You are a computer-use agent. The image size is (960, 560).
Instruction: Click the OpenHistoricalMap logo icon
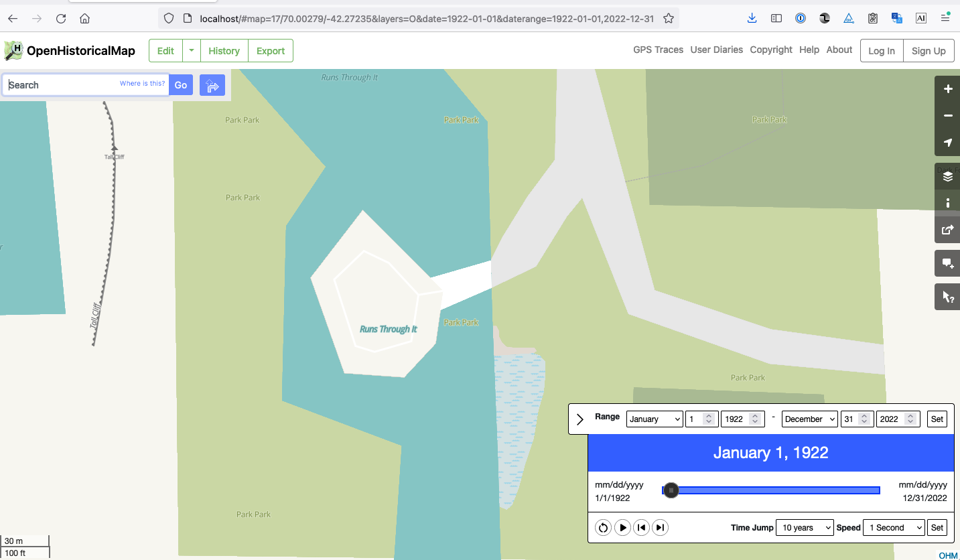pos(13,50)
